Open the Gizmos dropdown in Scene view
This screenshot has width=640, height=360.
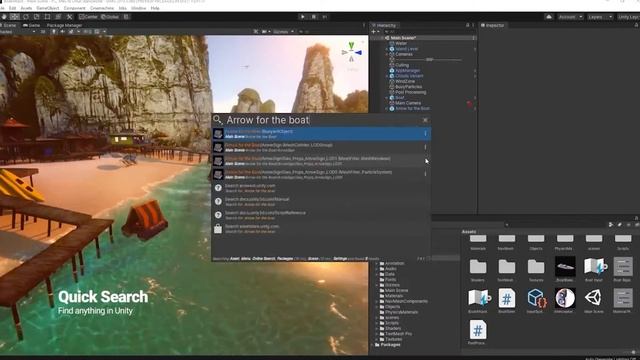(283, 31)
